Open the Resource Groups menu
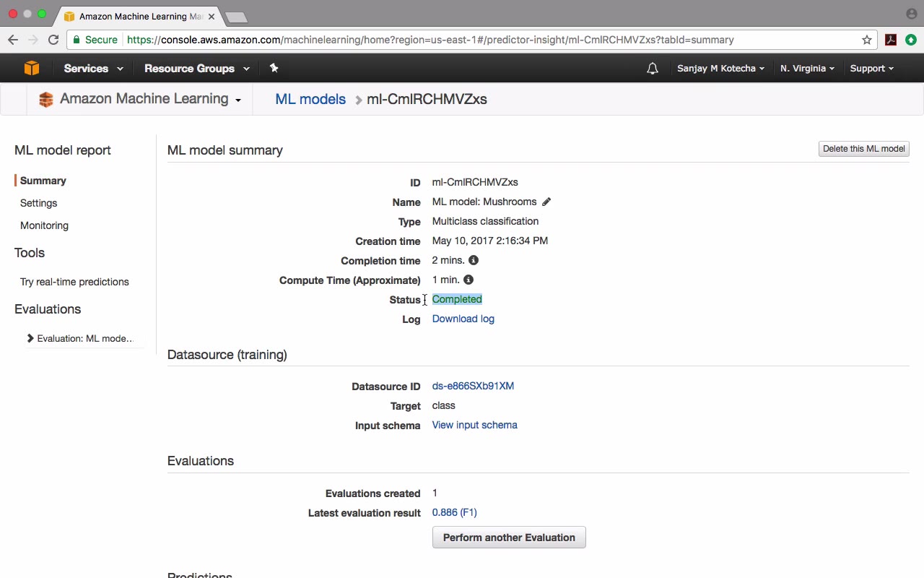The width and height of the screenshot is (924, 578). [x=197, y=69]
